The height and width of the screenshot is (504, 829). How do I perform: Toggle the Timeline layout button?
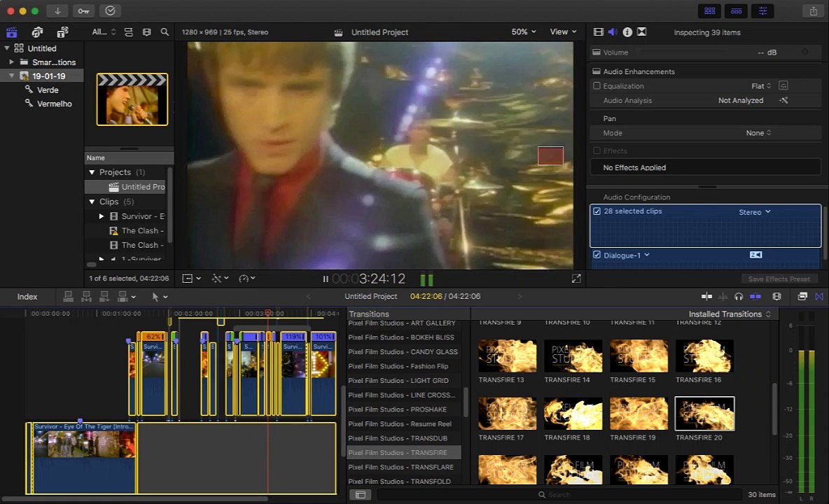coord(736,11)
